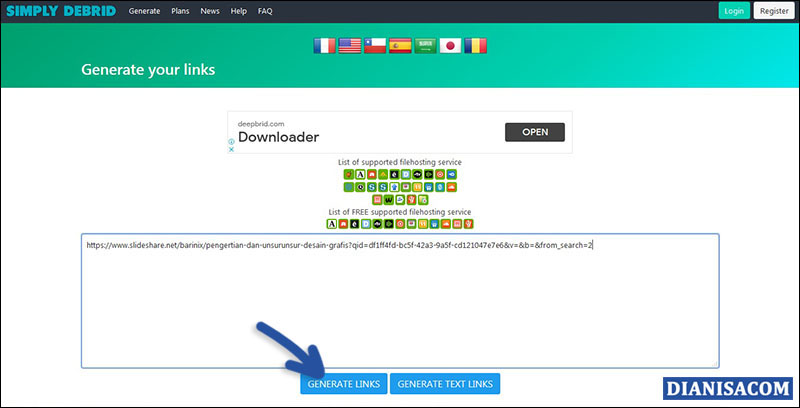Choose the Romanian flag language
The image size is (800, 408).
click(476, 45)
